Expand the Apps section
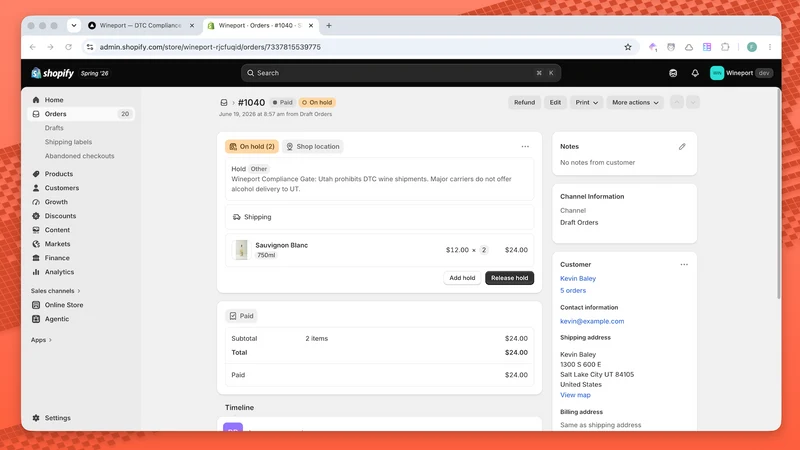The width and height of the screenshot is (800, 450). click(41, 340)
